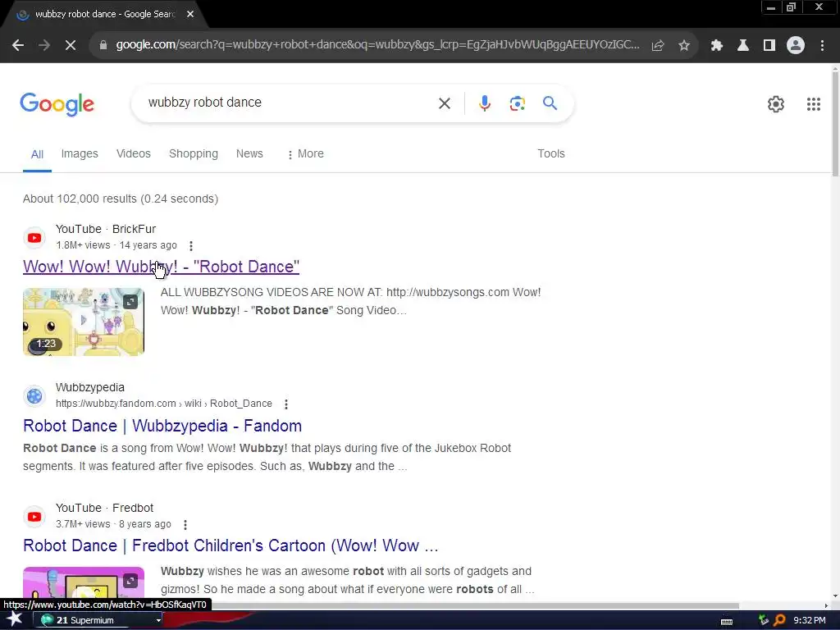Open options for Fredbot result

[185, 524]
